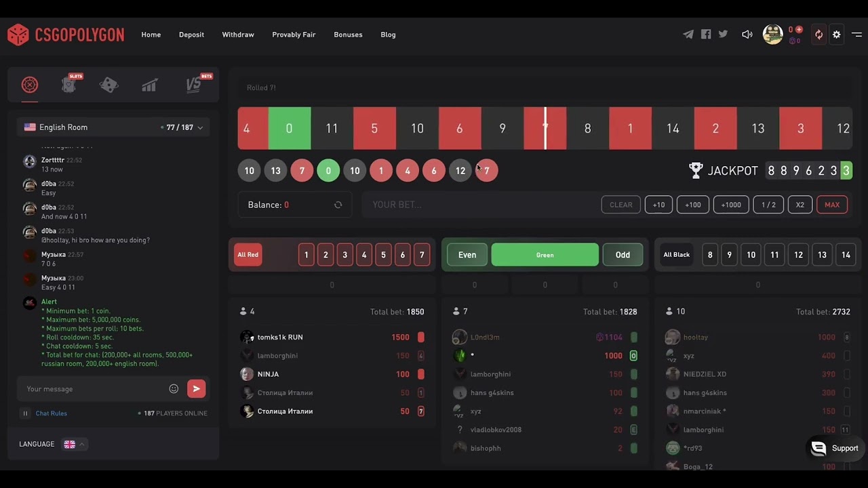868x488 pixels.
Task: Open the hamburger menu in the top right
Action: click(x=856, y=35)
